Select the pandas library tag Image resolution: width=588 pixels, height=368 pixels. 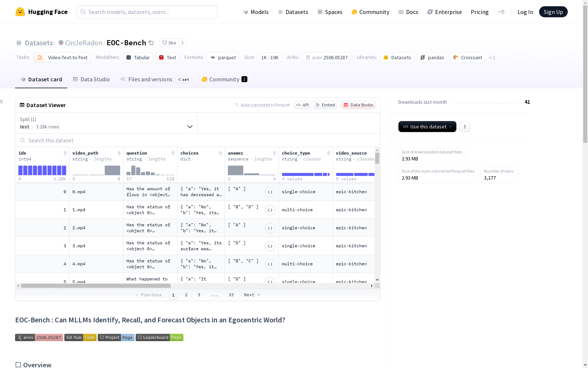(432, 57)
